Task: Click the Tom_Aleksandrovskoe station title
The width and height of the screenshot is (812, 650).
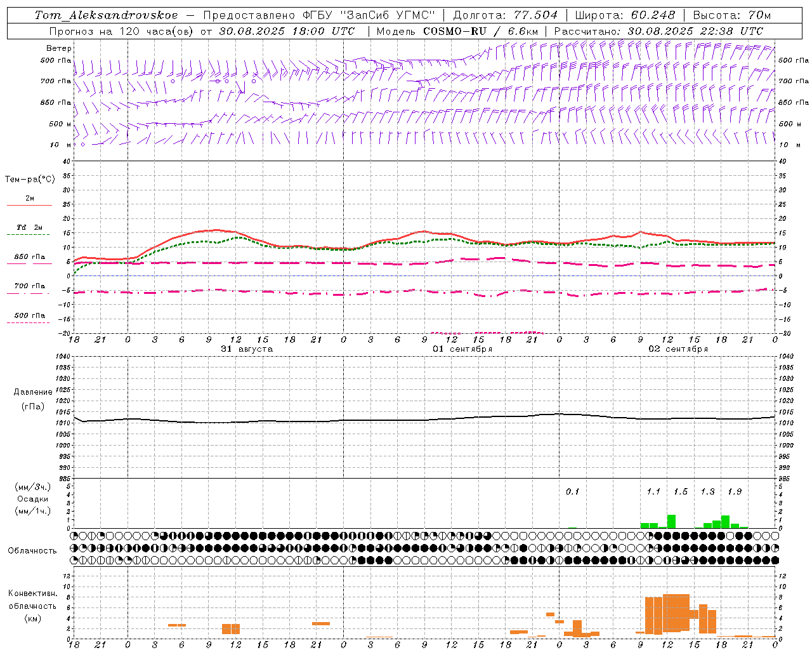Action: [x=106, y=15]
